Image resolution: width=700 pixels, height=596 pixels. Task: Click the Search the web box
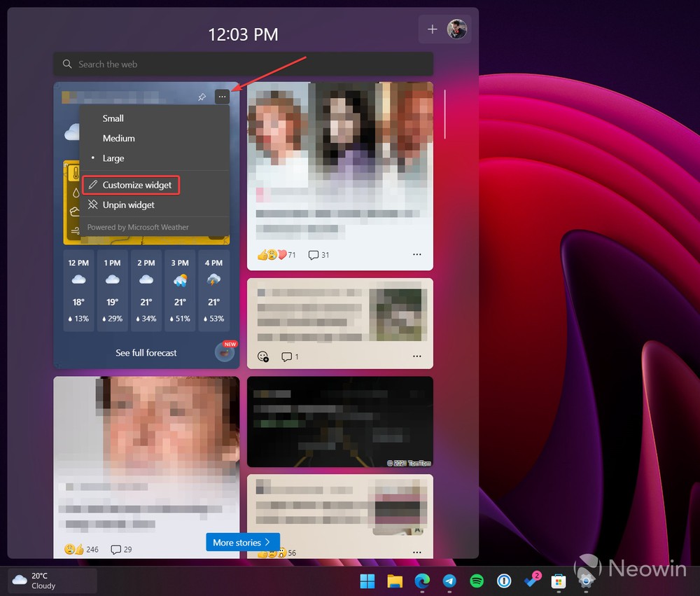(x=243, y=64)
